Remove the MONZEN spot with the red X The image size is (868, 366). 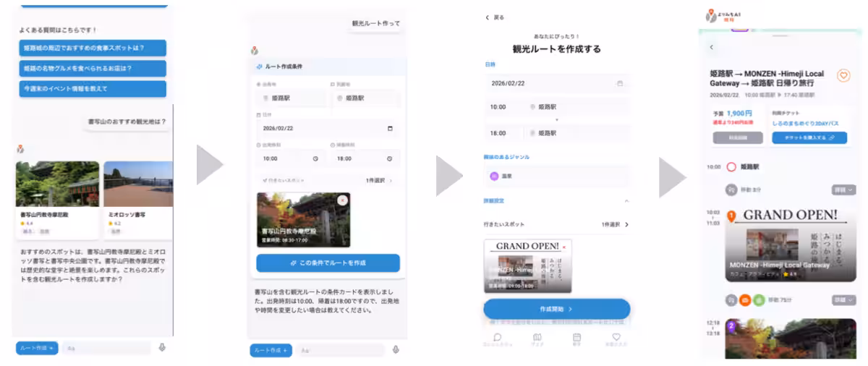563,247
